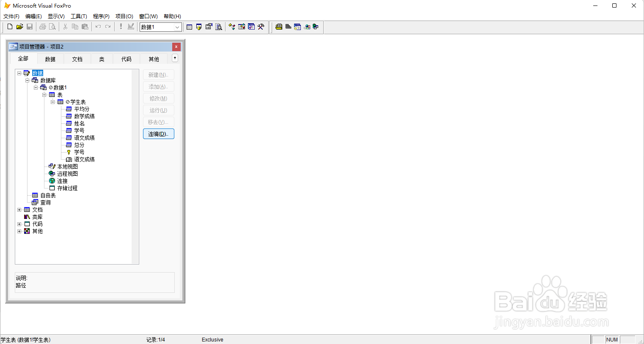
Task: Switch to the 类 tab
Action: (x=102, y=59)
